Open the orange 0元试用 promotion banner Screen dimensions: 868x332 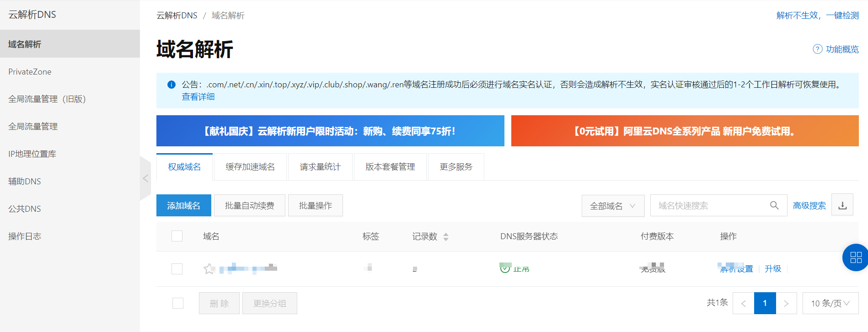tap(685, 131)
